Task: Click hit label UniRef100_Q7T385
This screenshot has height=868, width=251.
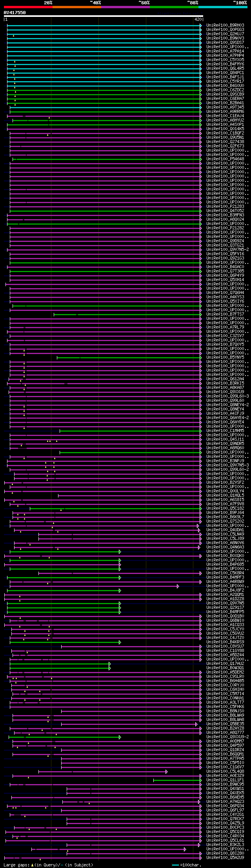Action: [225, 271]
